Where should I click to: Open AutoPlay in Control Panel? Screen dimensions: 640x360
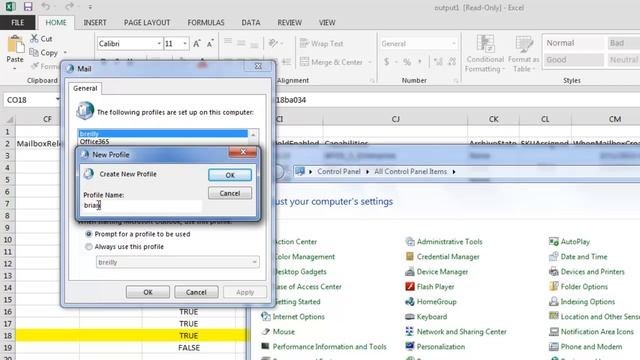pyautogui.click(x=575, y=242)
